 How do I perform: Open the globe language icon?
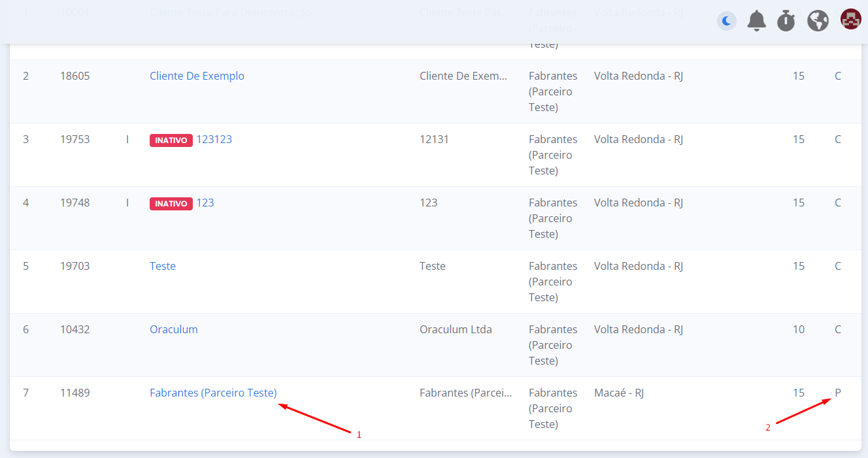coord(818,21)
